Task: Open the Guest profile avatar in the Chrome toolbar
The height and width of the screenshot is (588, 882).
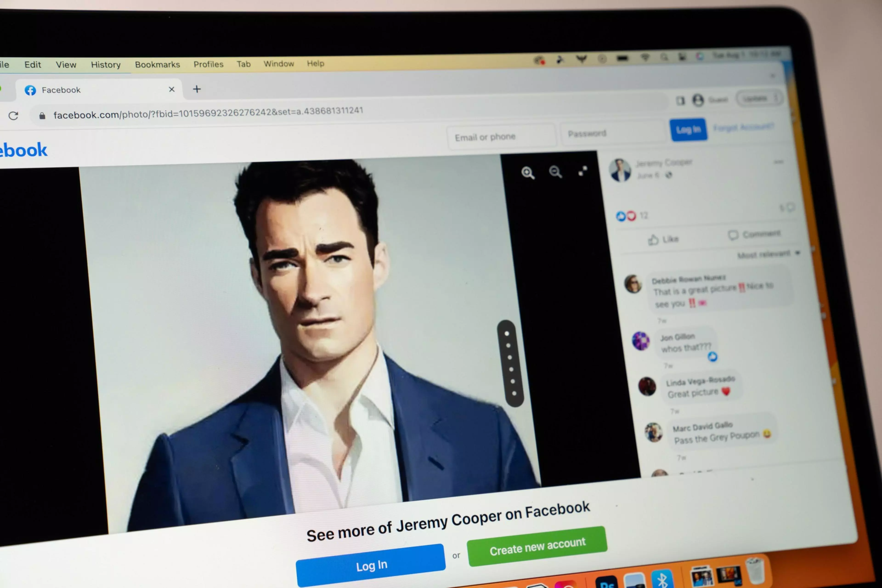Action: [x=698, y=100]
